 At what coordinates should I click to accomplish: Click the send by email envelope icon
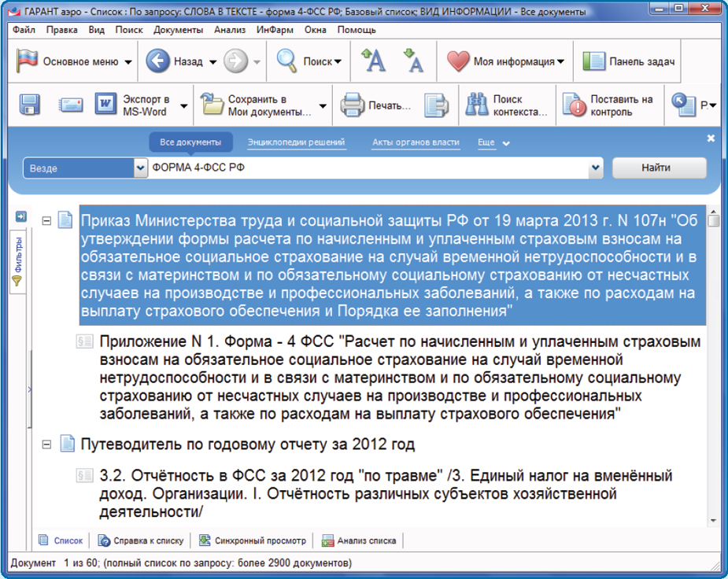pyautogui.click(x=71, y=105)
